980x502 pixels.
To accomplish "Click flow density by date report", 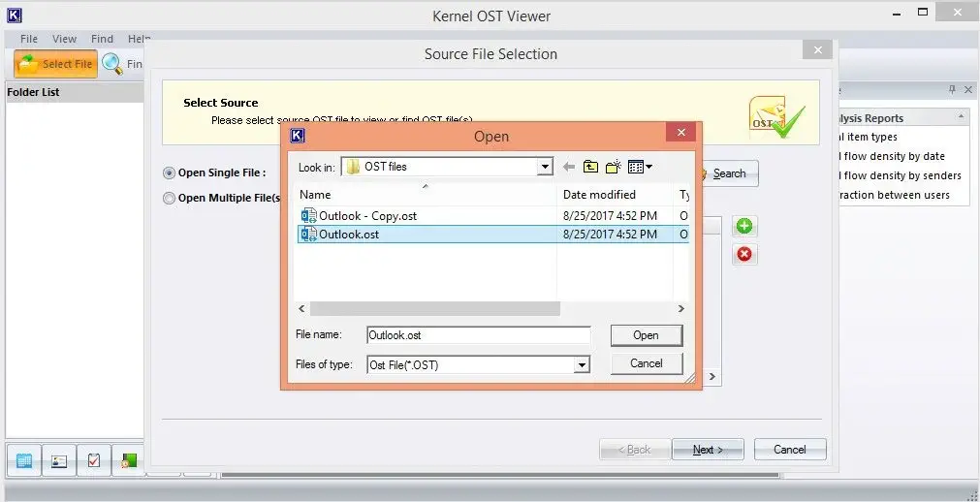I will pos(893,156).
